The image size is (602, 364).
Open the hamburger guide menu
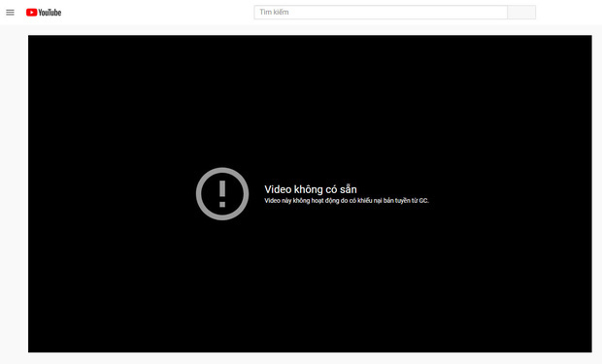(x=10, y=13)
